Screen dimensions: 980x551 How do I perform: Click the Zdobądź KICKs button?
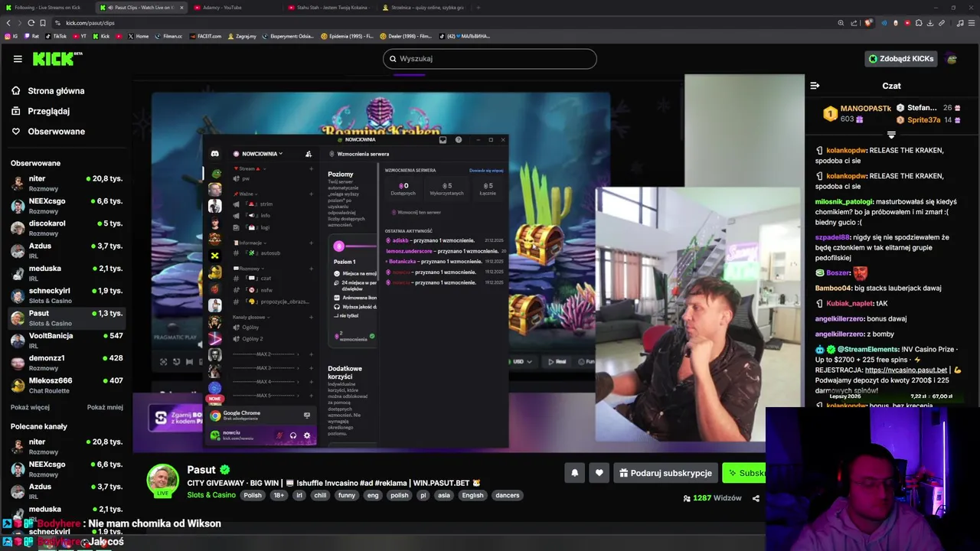pyautogui.click(x=900, y=59)
